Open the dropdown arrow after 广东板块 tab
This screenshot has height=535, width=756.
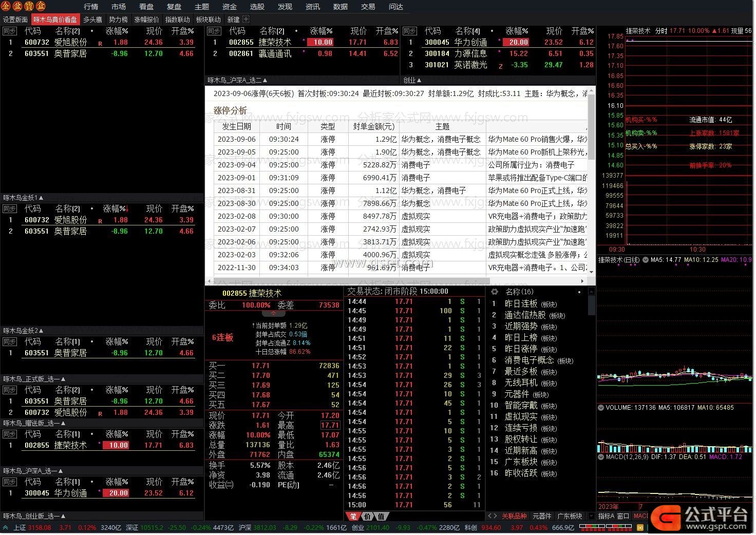coord(591,516)
